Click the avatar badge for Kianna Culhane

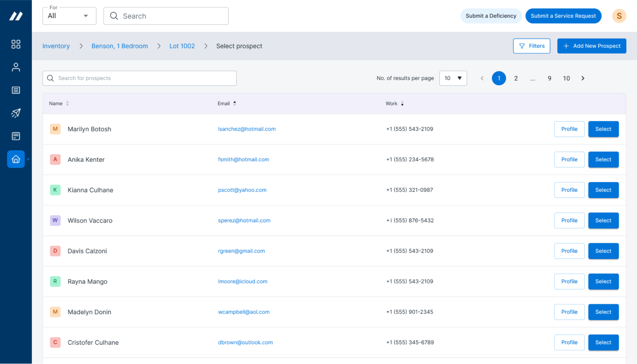click(x=55, y=190)
